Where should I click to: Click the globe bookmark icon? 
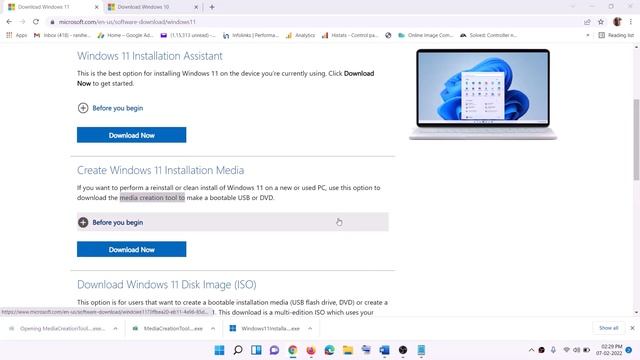coord(388,36)
